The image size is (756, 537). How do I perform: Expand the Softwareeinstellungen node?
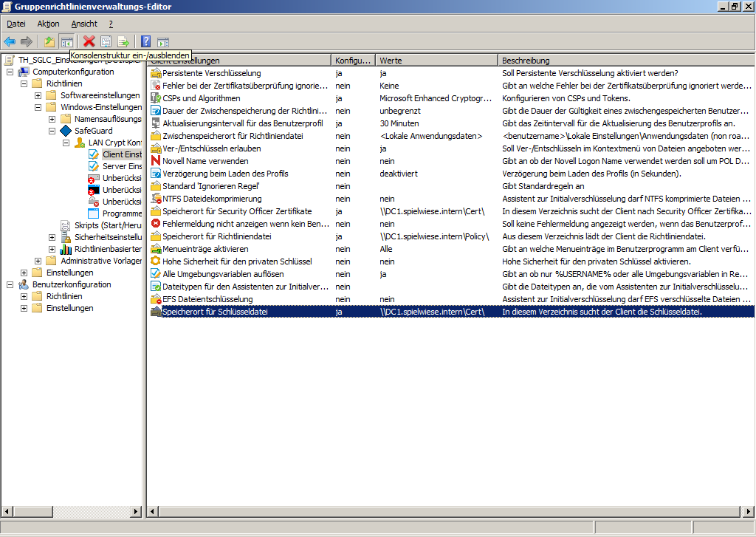tap(38, 95)
